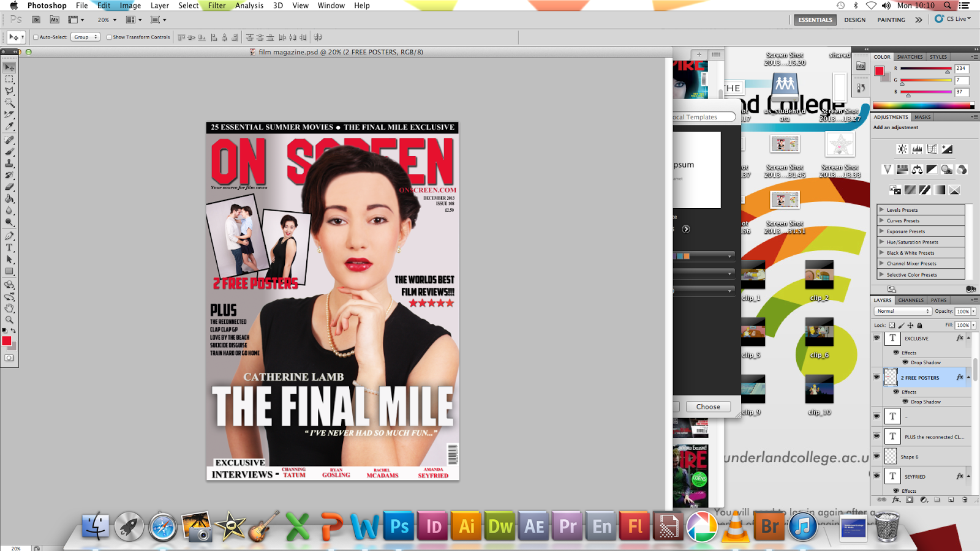Open the Filter menu
Viewport: 980px width, 551px height.
[x=217, y=6]
